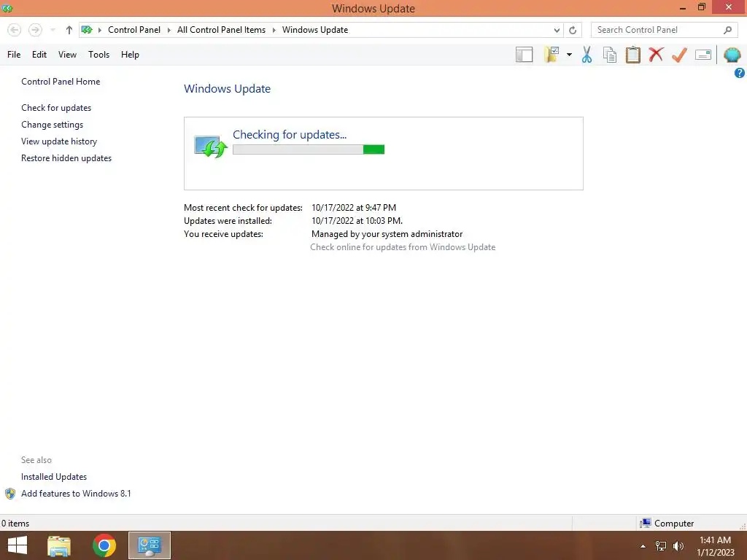The width and height of the screenshot is (747, 560).
Task: Show hidden system tray icons
Action: [643, 546]
